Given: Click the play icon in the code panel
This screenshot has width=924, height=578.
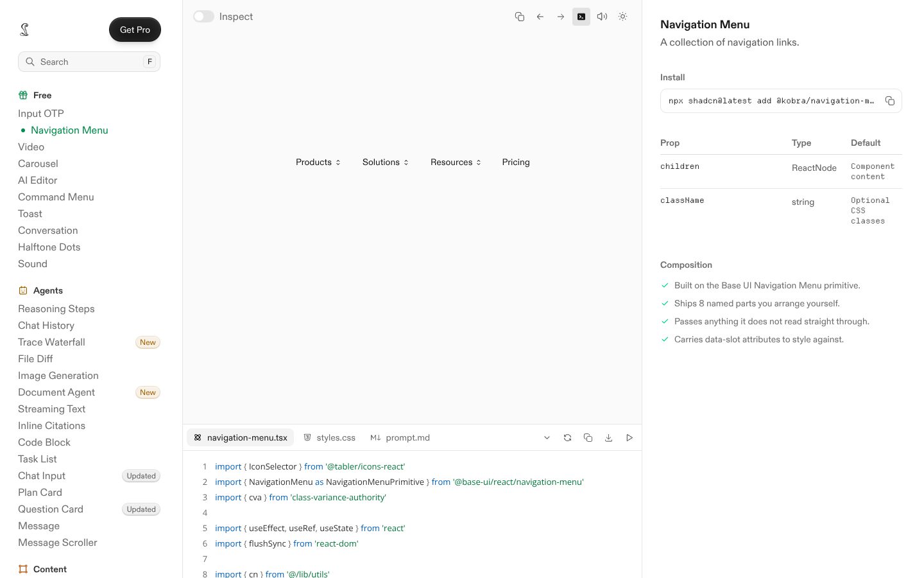Looking at the screenshot, I should pos(629,438).
